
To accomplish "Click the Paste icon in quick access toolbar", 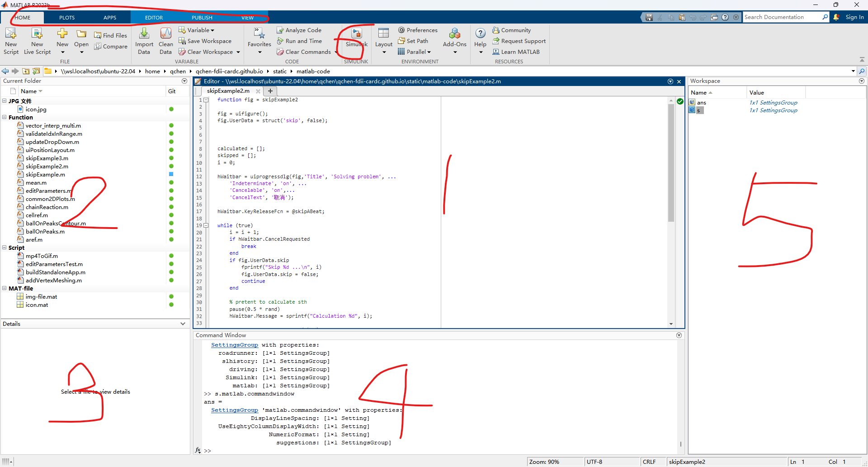I will click(682, 17).
